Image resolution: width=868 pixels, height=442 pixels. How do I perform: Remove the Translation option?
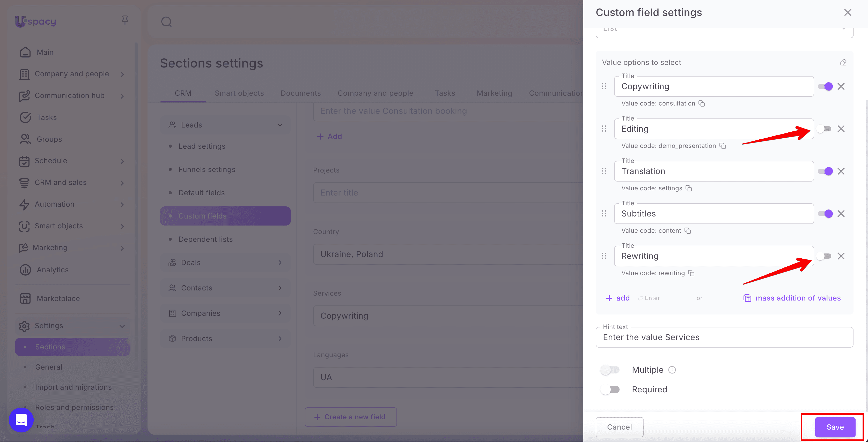click(841, 171)
